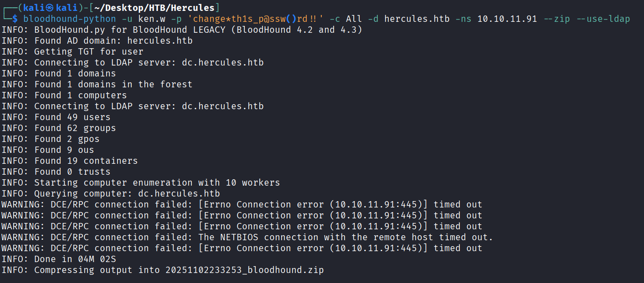Click the 10.10.11.91 nameserver IP argument
The height and width of the screenshot is (283, 644).
[x=507, y=19]
